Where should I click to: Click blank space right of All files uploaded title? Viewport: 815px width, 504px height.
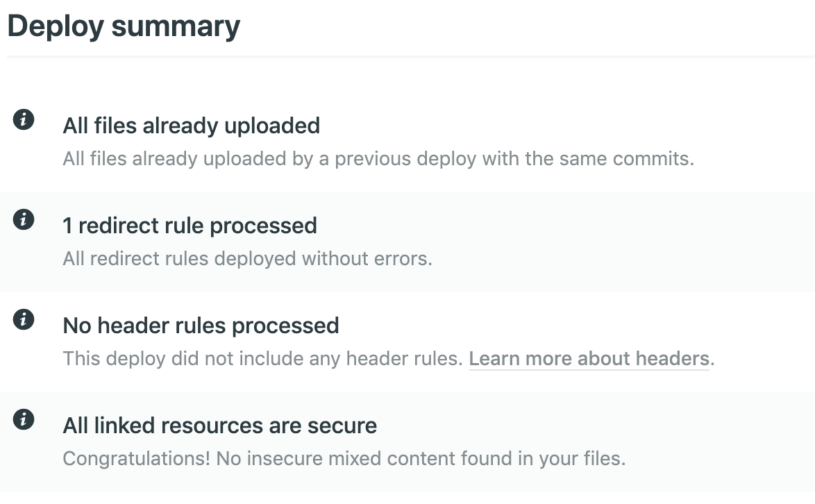point(555,126)
